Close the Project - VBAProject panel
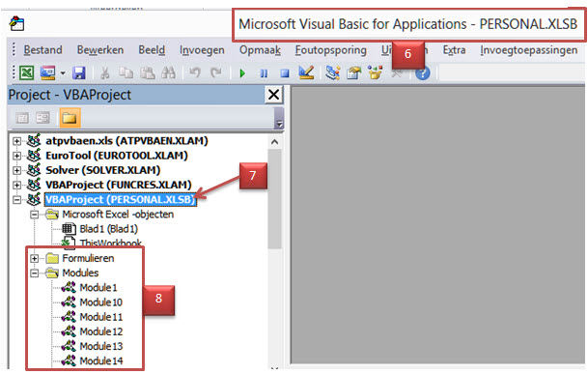Screen dimensions: 588x374 [x=274, y=95]
